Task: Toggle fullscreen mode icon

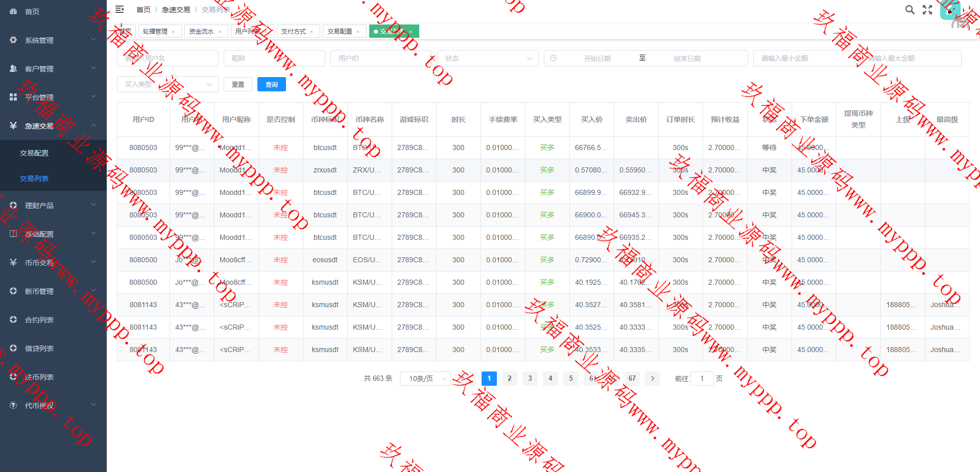Action: coord(927,10)
